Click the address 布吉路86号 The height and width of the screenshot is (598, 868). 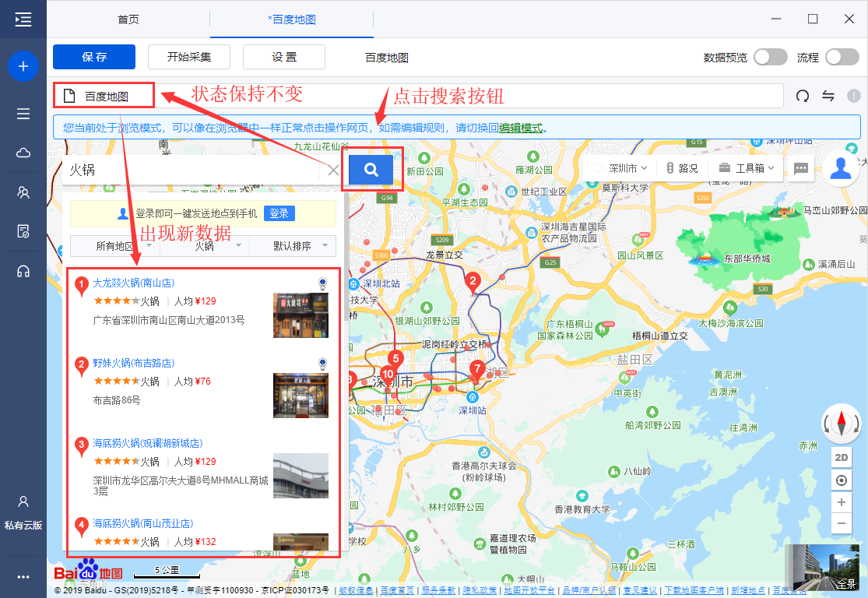tap(117, 400)
